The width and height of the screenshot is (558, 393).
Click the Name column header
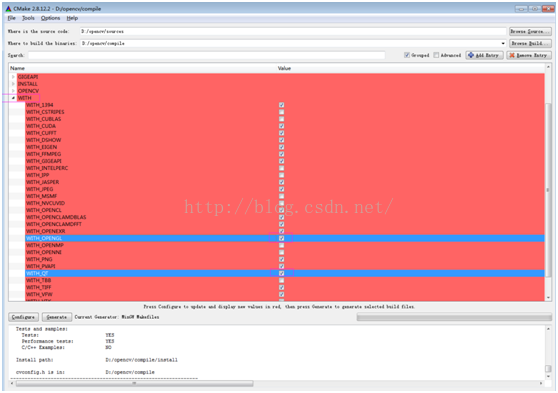click(17, 68)
